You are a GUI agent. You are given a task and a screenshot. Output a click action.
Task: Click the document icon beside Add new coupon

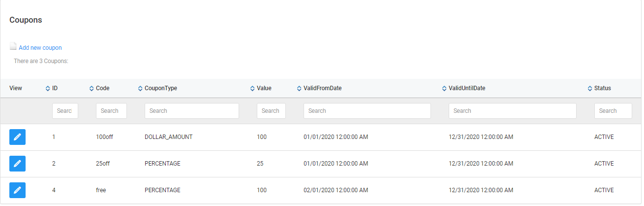coord(13,46)
